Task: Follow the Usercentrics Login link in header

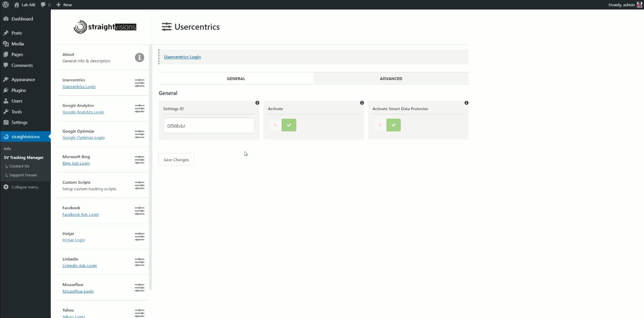Action: pyautogui.click(x=182, y=57)
